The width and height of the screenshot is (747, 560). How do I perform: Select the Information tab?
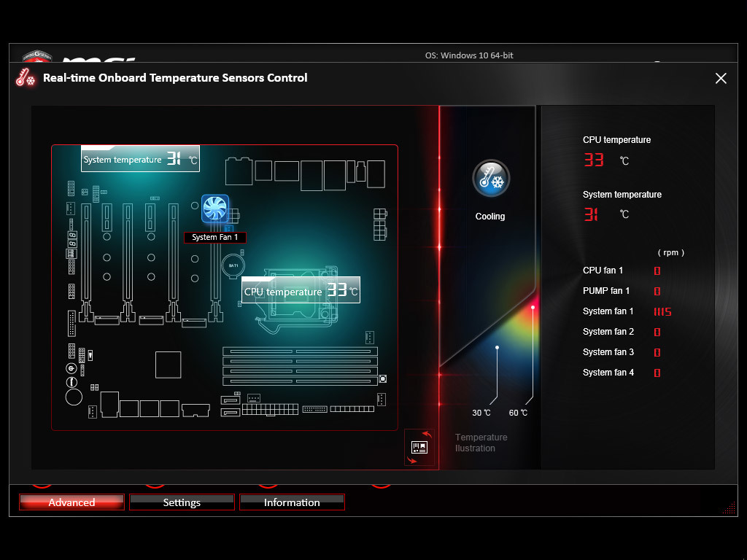(x=292, y=502)
